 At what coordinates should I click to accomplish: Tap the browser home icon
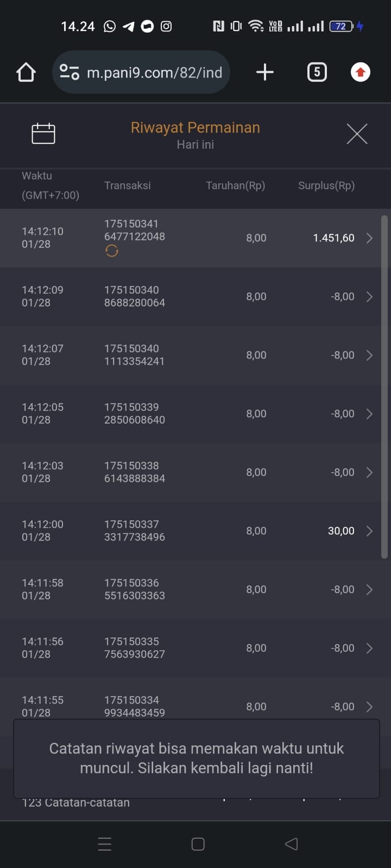(26, 72)
